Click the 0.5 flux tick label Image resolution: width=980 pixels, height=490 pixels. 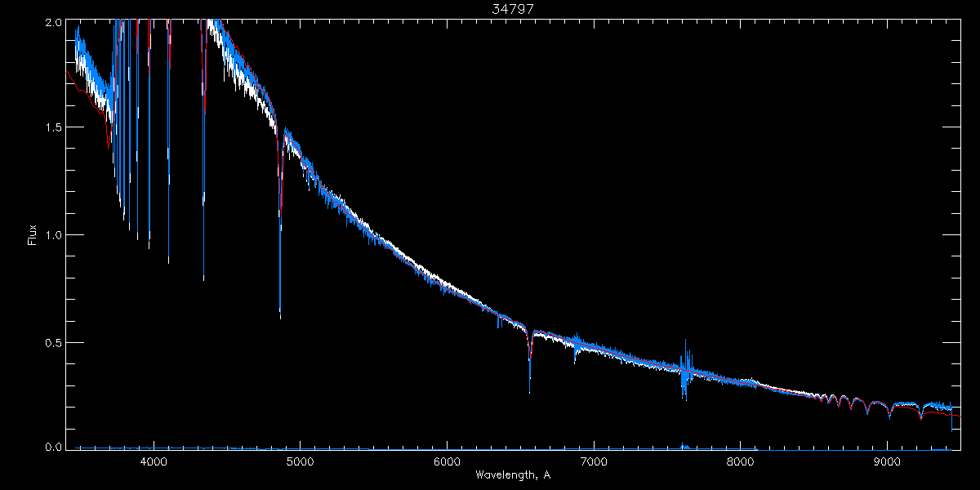52,341
